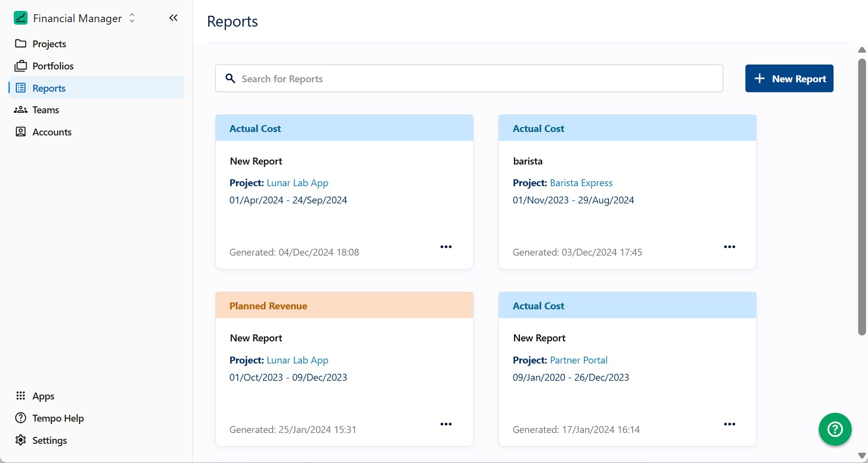
Task: Click the Apps grid icon
Action: [20, 396]
